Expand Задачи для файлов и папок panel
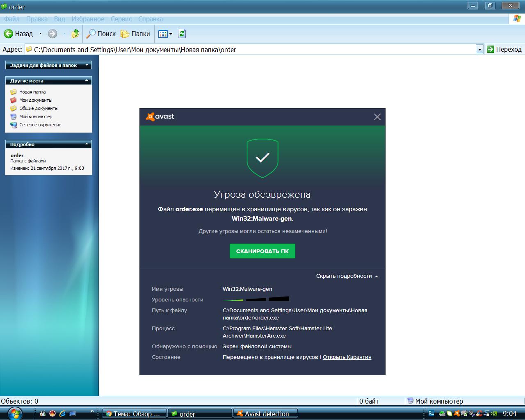Image resolution: width=525 pixels, height=420 pixels. coord(48,65)
